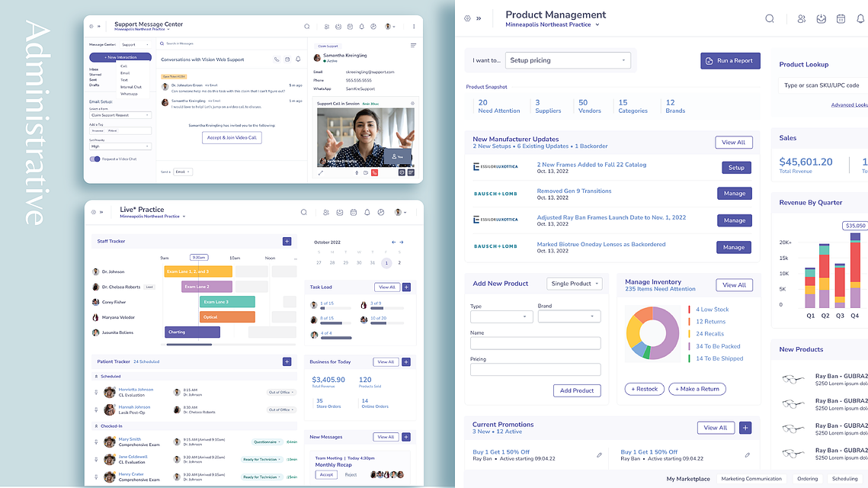Accept the Monthly Recap team meeting

pyautogui.click(x=327, y=475)
